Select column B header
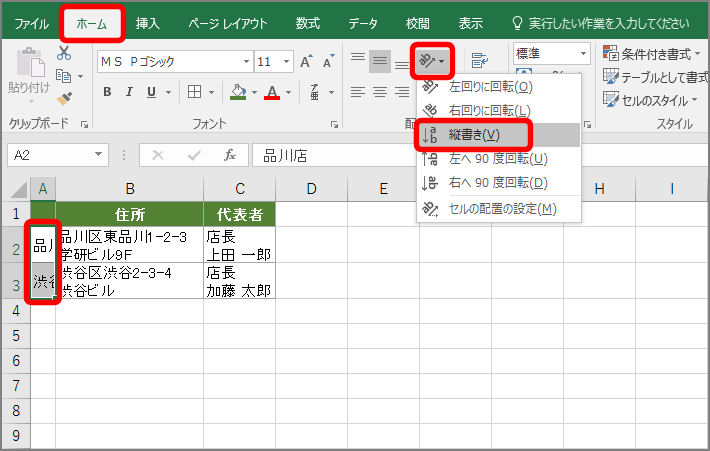Image resolution: width=710 pixels, height=451 pixels. [130, 189]
